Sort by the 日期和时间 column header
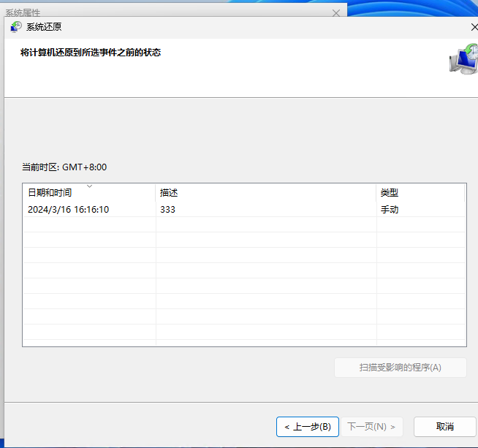The width and height of the screenshot is (478, 448). click(x=50, y=193)
